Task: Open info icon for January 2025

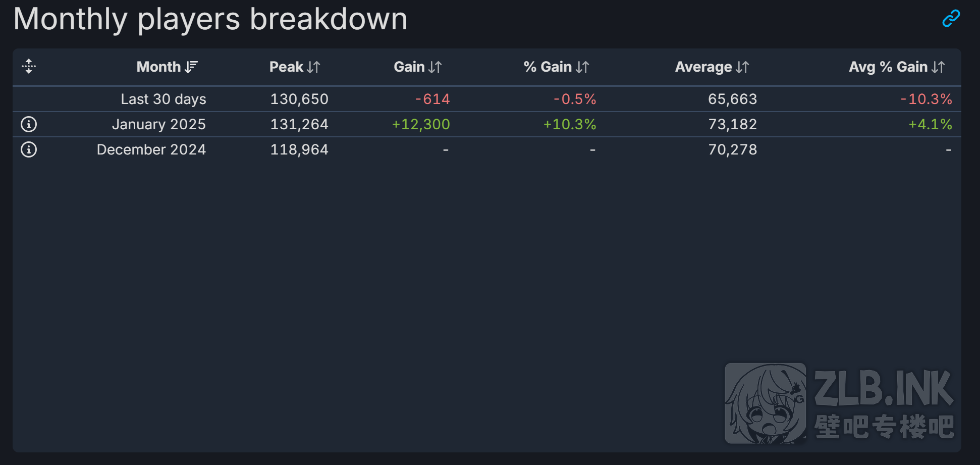Action: click(x=29, y=124)
